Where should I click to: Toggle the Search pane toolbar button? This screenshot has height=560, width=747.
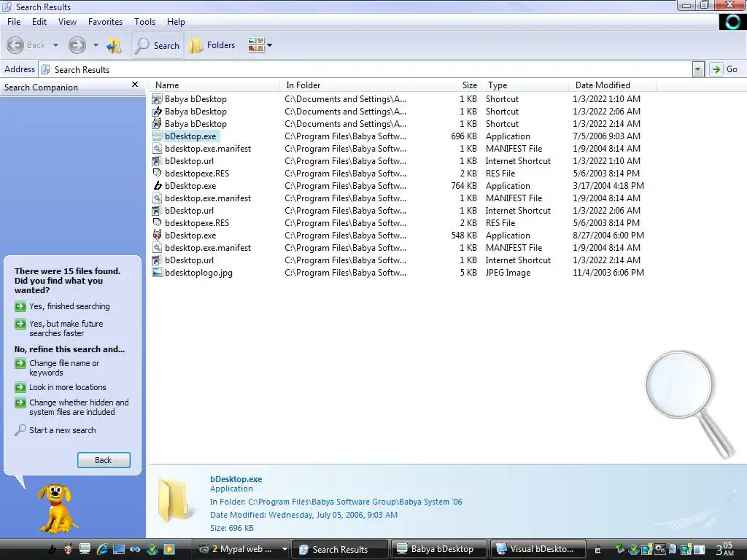point(158,46)
